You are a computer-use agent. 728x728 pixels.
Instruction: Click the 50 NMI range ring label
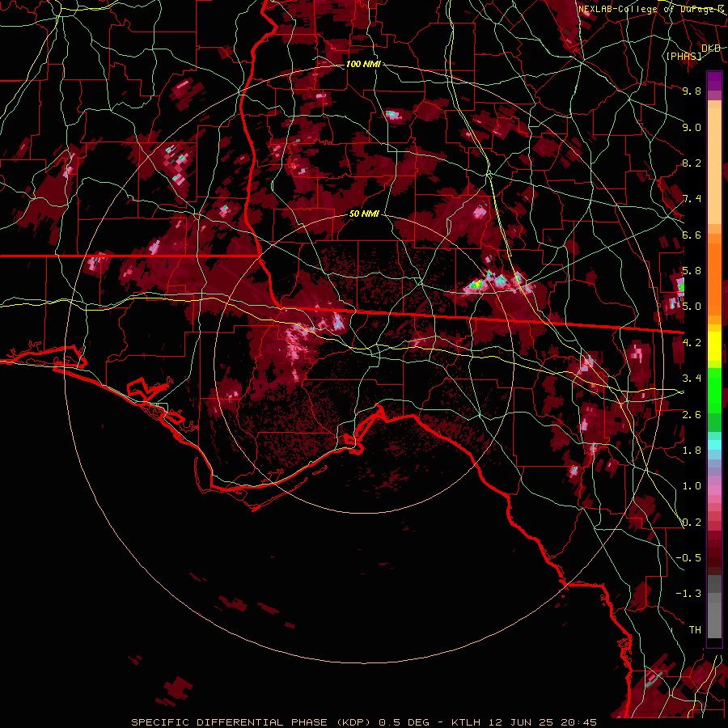(x=364, y=214)
